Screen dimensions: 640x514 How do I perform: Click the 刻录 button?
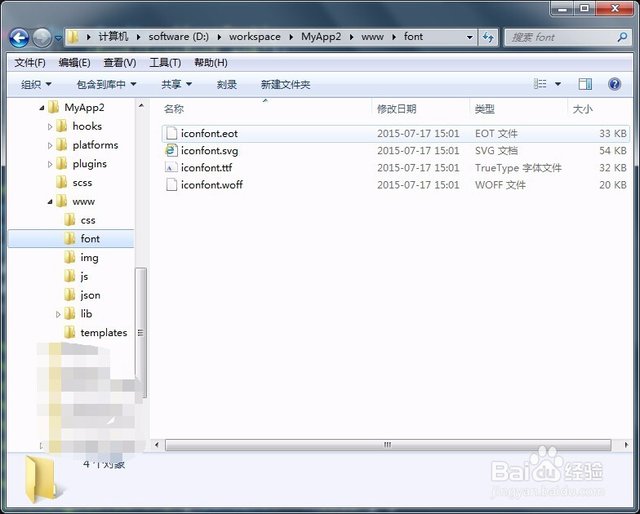[227, 85]
